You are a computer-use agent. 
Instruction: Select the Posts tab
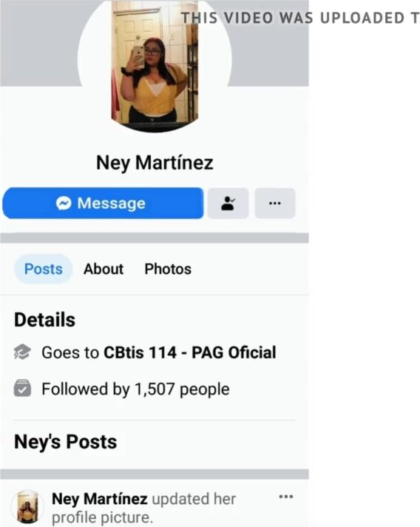click(x=44, y=269)
